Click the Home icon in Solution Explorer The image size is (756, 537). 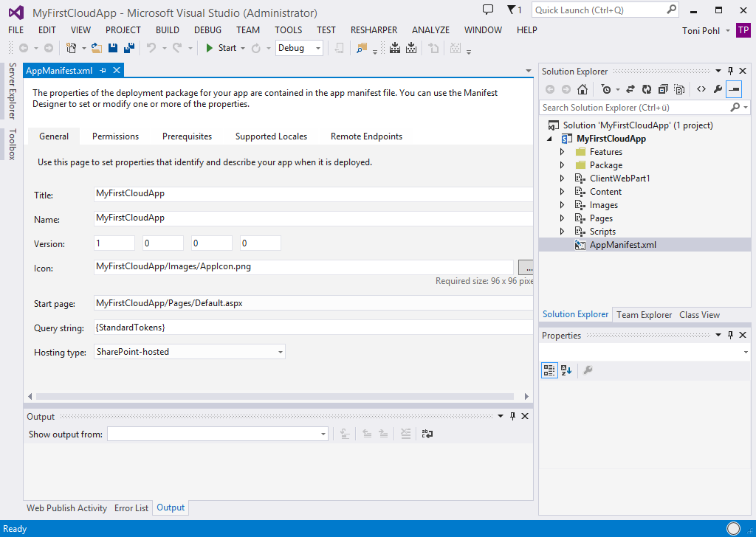pyautogui.click(x=583, y=89)
